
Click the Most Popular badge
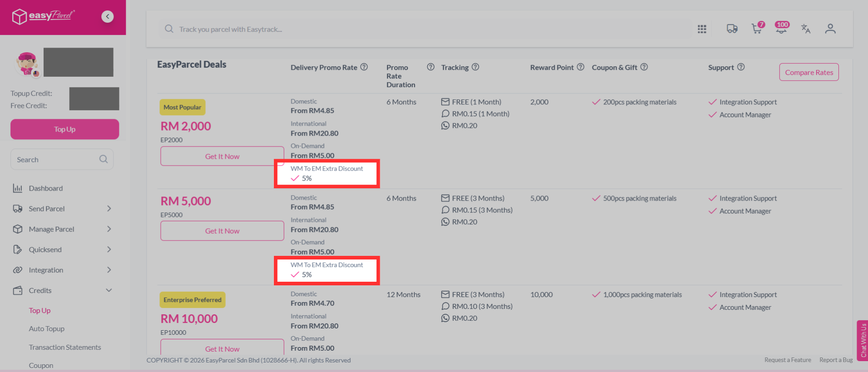click(182, 107)
